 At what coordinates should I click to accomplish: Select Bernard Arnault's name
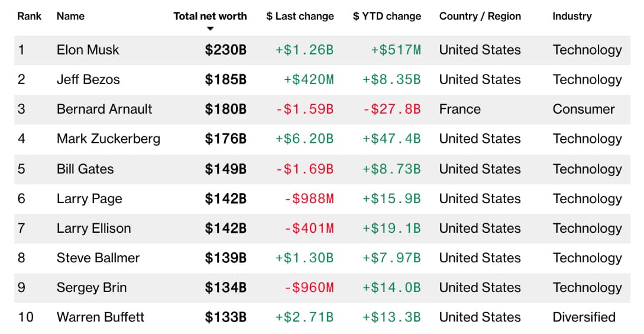point(104,109)
